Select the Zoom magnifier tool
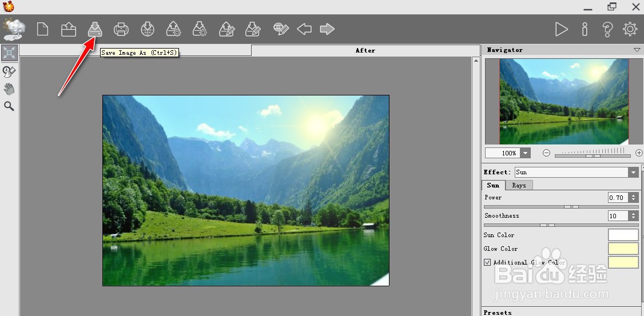Image resolution: width=644 pixels, height=316 pixels. pyautogui.click(x=9, y=107)
